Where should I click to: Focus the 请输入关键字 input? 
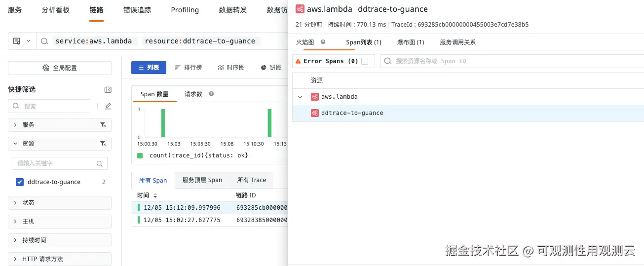point(60,163)
